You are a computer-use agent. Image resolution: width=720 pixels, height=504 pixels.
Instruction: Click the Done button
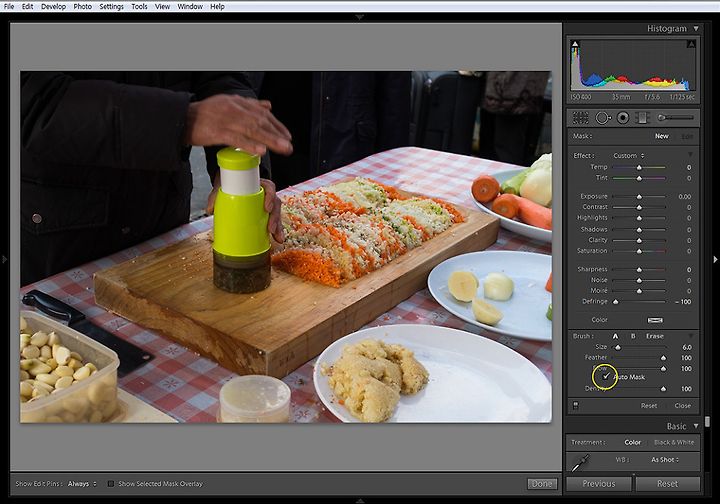point(542,483)
